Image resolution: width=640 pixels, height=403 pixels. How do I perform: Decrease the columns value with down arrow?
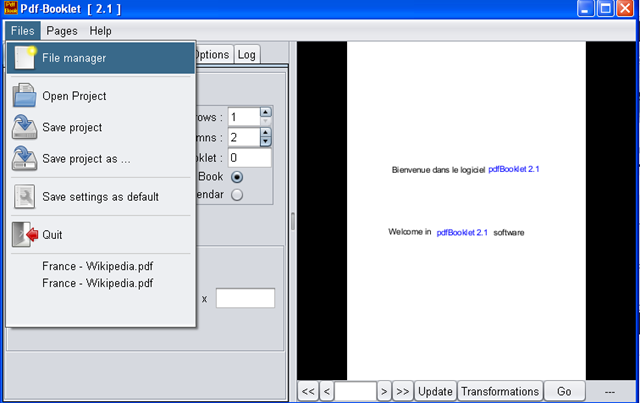265,141
